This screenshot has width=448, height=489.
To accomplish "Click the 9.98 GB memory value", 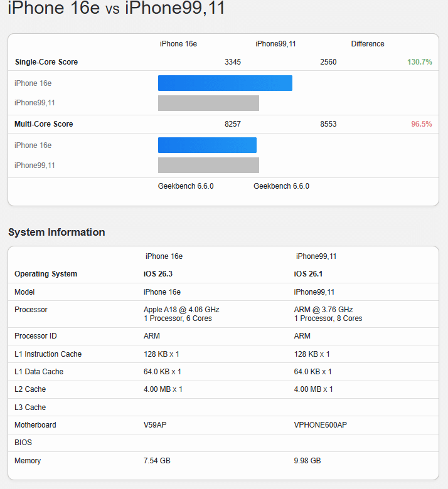I will (307, 461).
